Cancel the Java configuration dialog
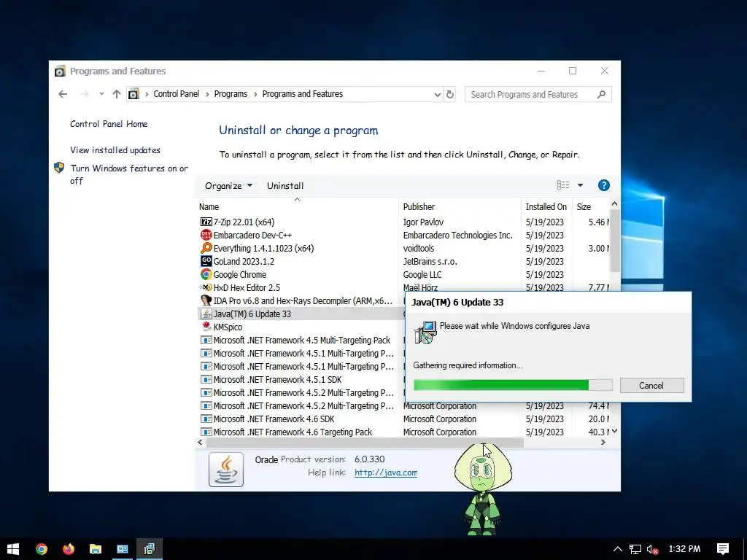Image resolution: width=747 pixels, height=560 pixels. pos(651,385)
